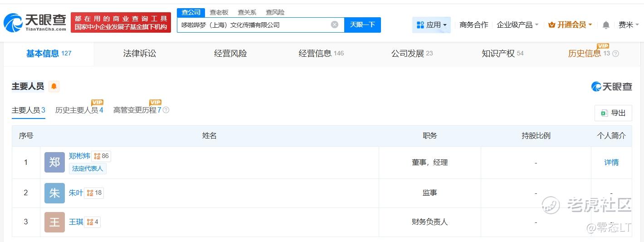
Task: Click the 个人简介 column header
Action: (611, 136)
